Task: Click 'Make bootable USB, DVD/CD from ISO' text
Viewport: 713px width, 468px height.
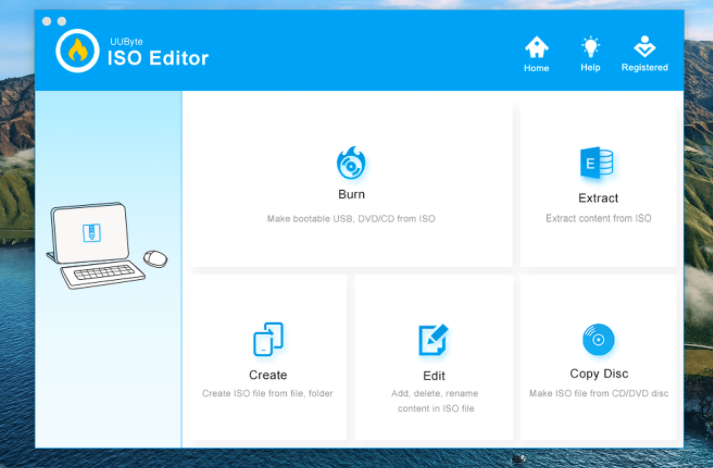Action: 351,219
